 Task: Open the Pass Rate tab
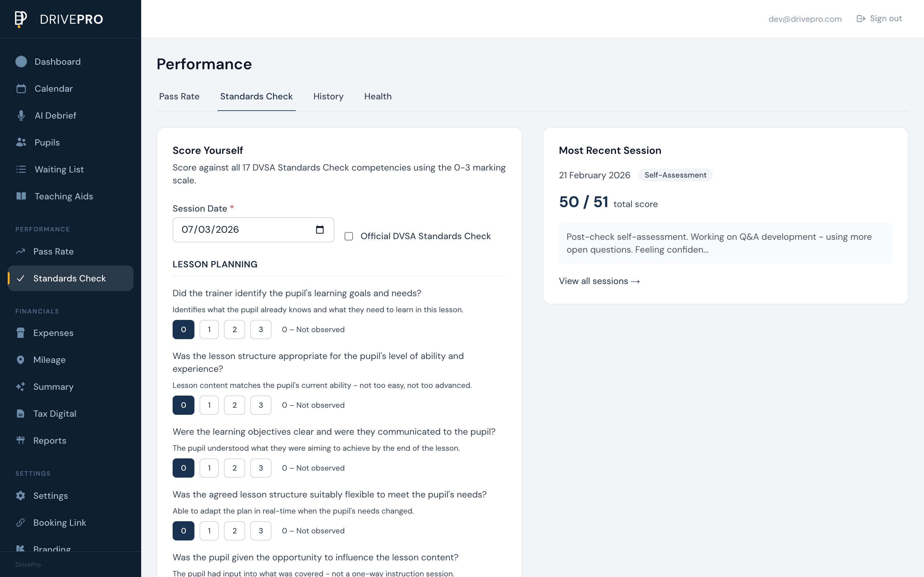[x=179, y=96]
